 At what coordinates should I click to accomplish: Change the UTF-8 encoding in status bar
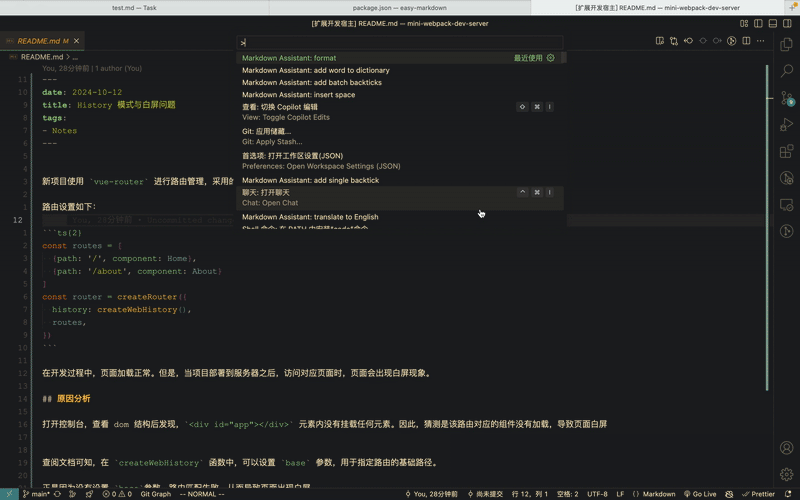597,494
